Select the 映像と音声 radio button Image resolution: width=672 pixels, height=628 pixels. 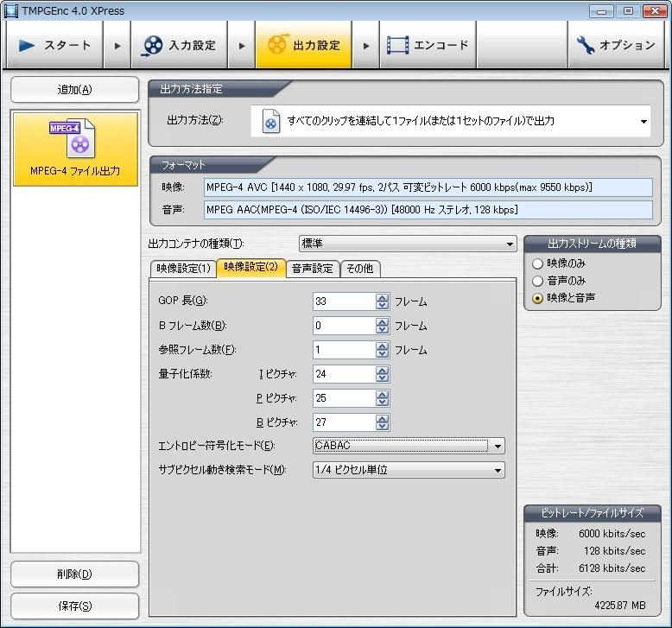click(537, 298)
